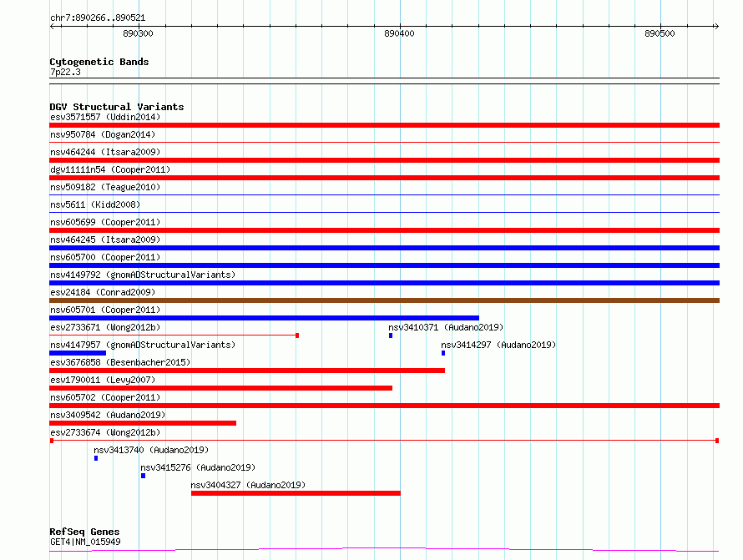Viewport: 743px width, 560px height.
Task: Click the blue nsv464245 Itsara2009 bar
Action: click(x=384, y=248)
